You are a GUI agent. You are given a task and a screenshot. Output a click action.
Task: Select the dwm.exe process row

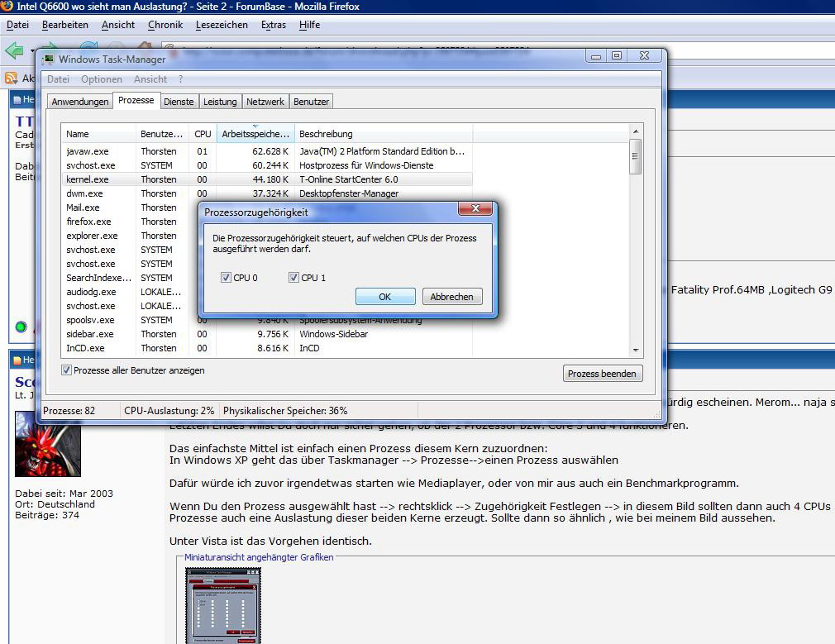(x=267, y=193)
